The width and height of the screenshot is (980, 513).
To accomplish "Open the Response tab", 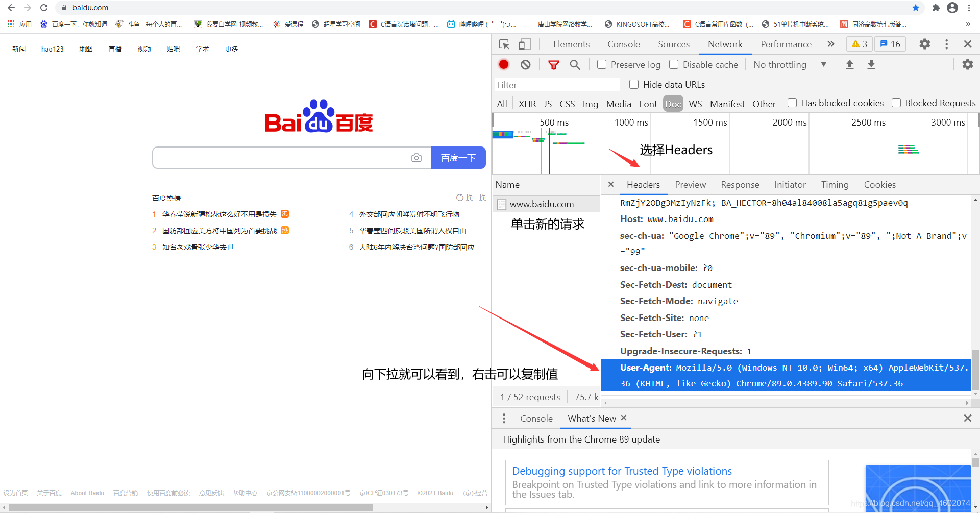I will click(740, 185).
